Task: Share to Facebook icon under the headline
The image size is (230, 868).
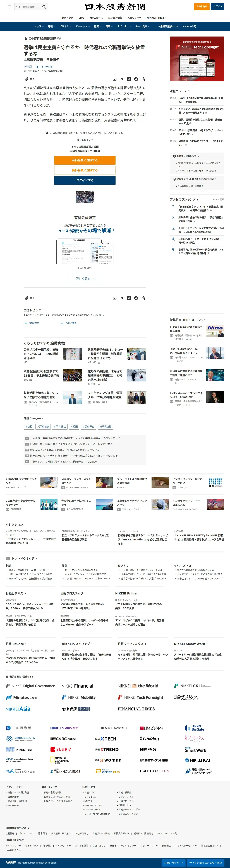Action: tap(136, 79)
